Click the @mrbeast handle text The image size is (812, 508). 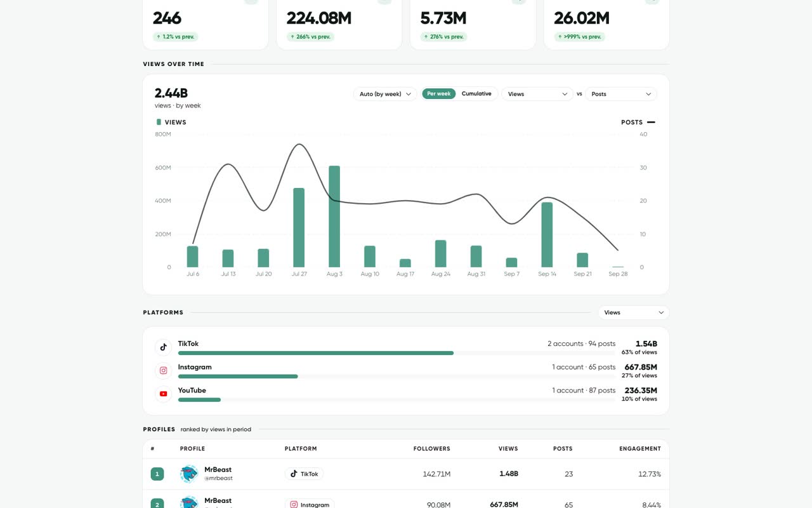pos(218,478)
